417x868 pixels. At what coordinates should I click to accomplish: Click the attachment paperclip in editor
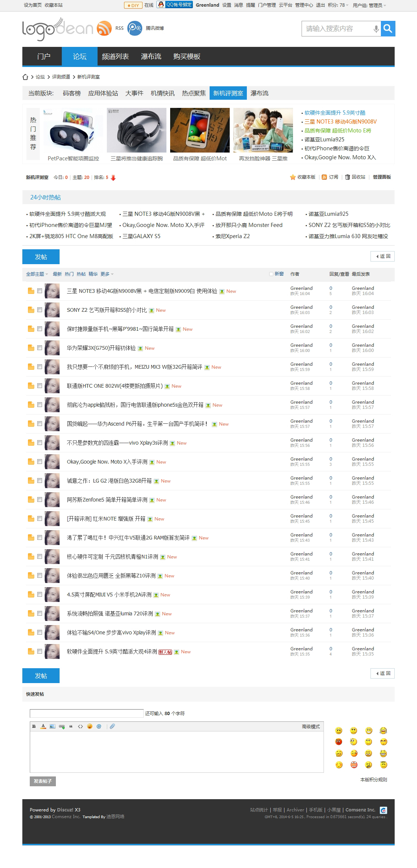[112, 726]
